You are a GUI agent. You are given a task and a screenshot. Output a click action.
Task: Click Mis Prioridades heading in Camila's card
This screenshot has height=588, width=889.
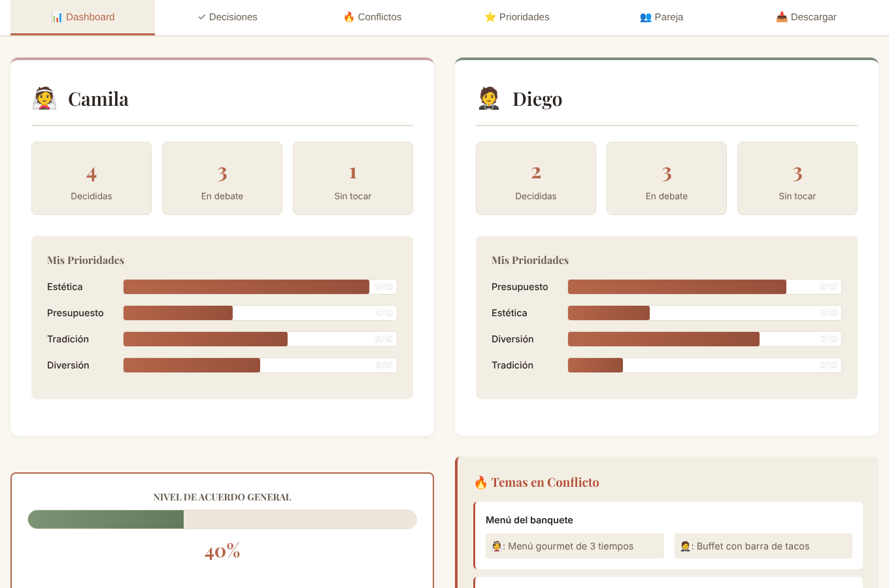click(86, 260)
